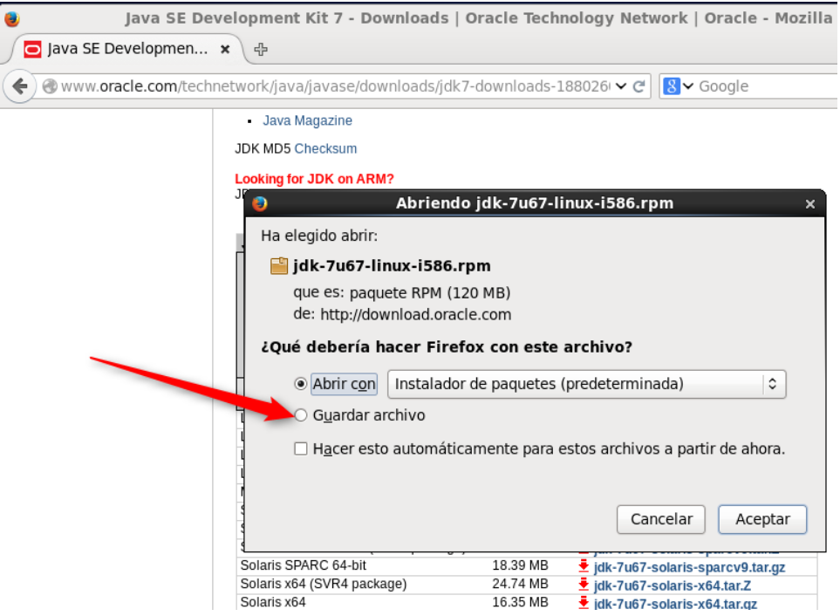Click the package file icon beside jdk-7u67-linux-i586.rpm
This screenshot has width=840, height=616.
278,266
